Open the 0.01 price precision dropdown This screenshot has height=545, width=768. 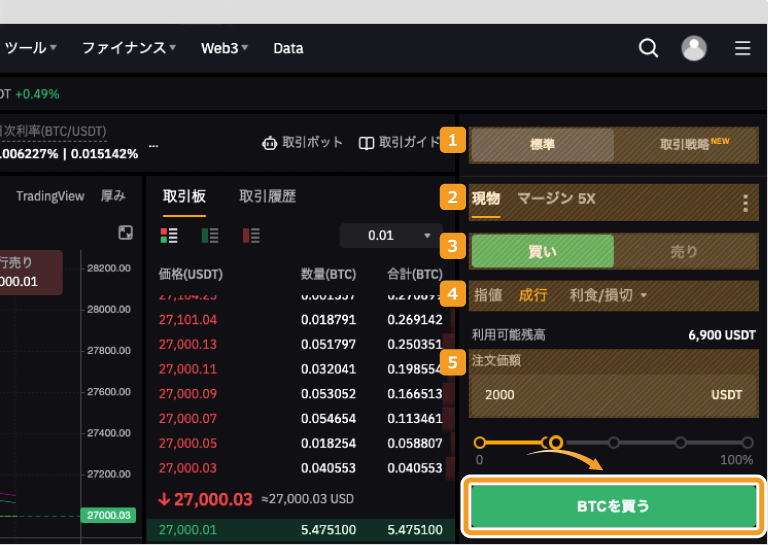point(389,236)
